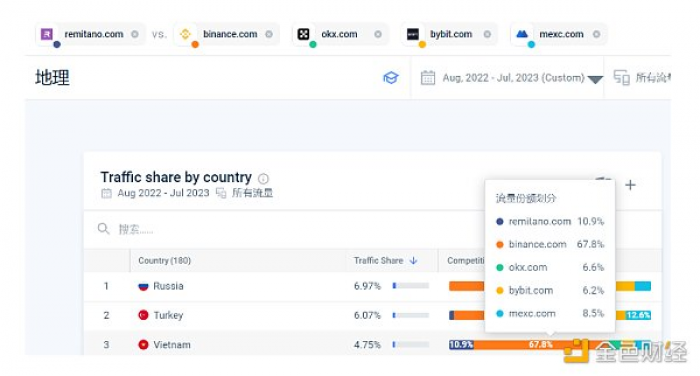Image resolution: width=700 pixels, height=376 pixels.
Task: Click the 地理 page heading
Action: 52,78
